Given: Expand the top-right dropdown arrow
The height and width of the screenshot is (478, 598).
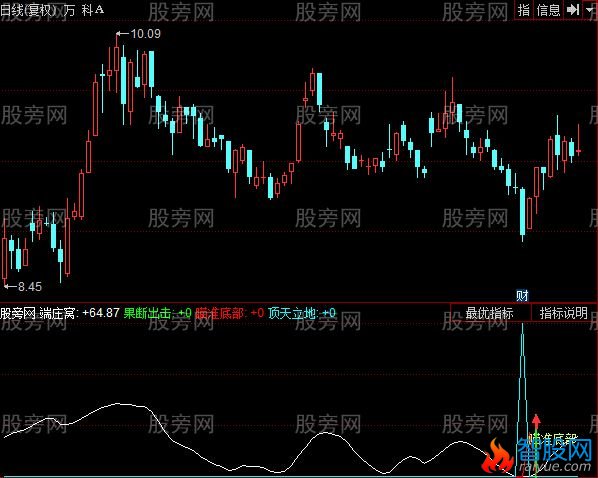Looking at the screenshot, I should point(590,10).
